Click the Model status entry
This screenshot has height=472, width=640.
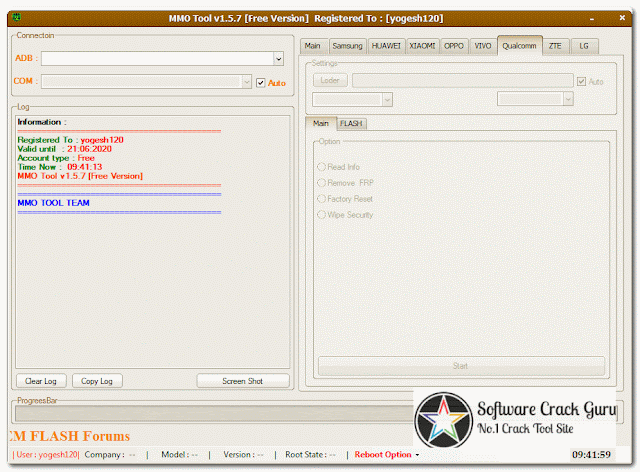180,455
